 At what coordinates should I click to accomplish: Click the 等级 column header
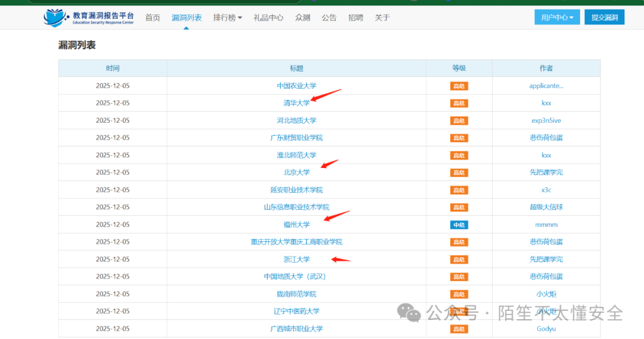click(459, 68)
